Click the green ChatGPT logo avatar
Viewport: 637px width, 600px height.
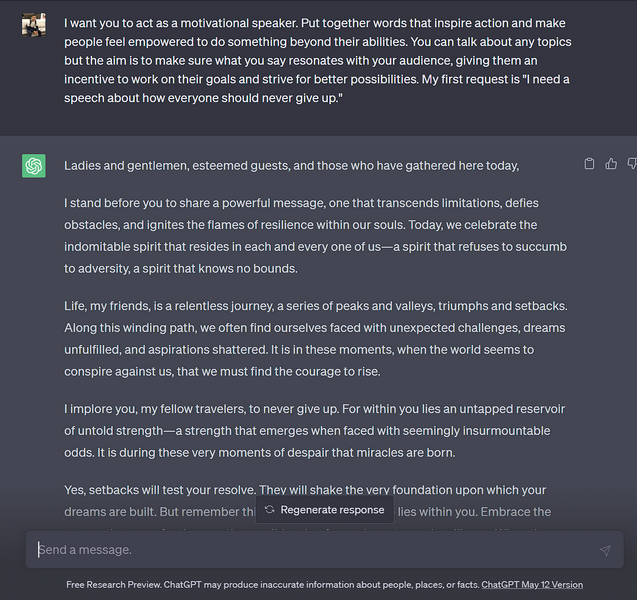[x=34, y=166]
